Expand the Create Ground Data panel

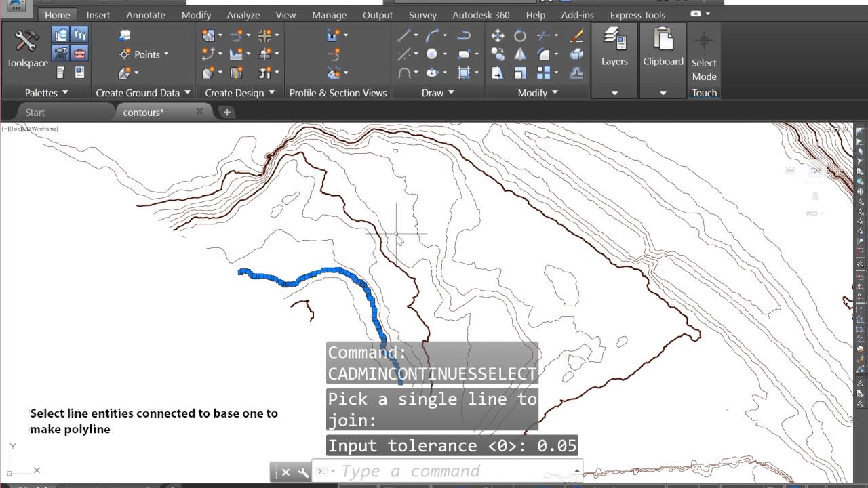(143, 93)
